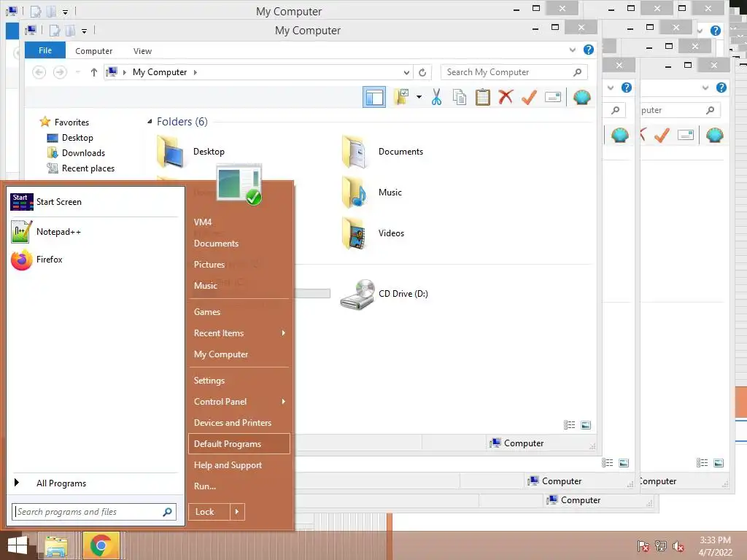Click the Lock button

pos(209,512)
